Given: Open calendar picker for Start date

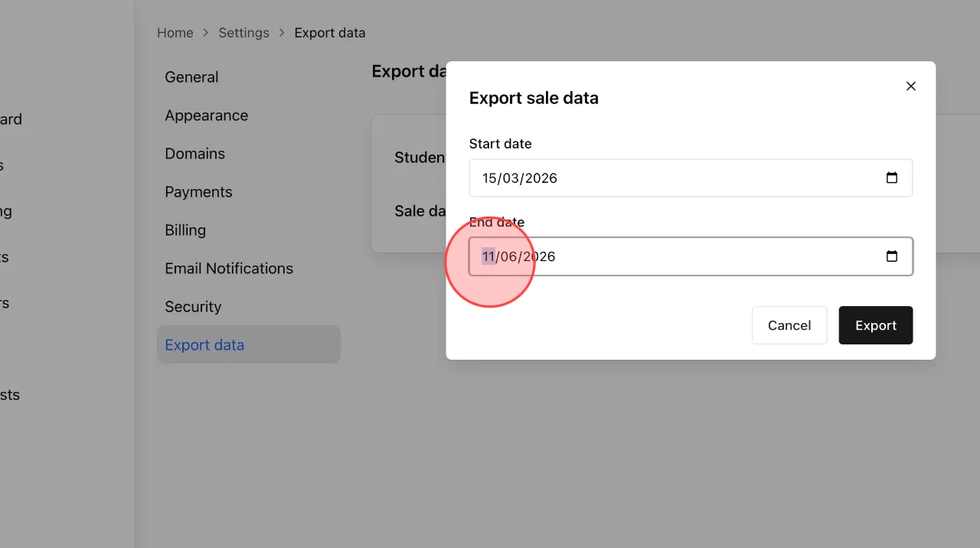Looking at the screenshot, I should 892,178.
